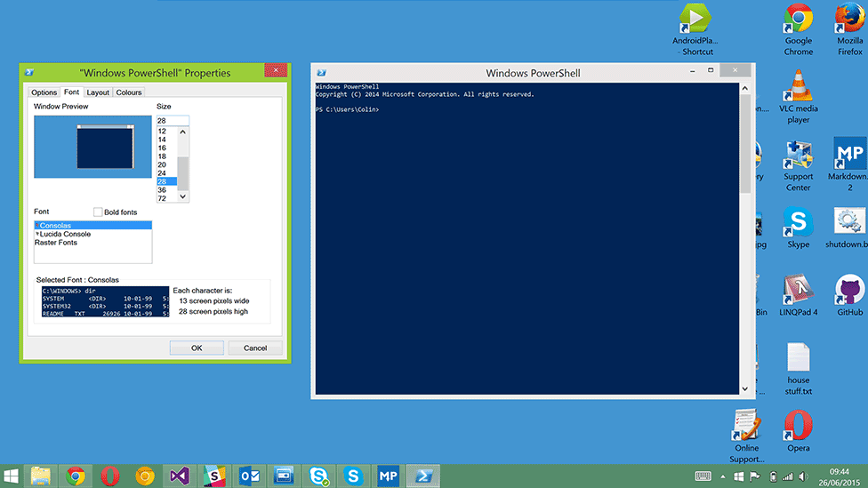Open the Action Center flag tray icon
The height and width of the screenshot is (488, 868).
coord(754,476)
